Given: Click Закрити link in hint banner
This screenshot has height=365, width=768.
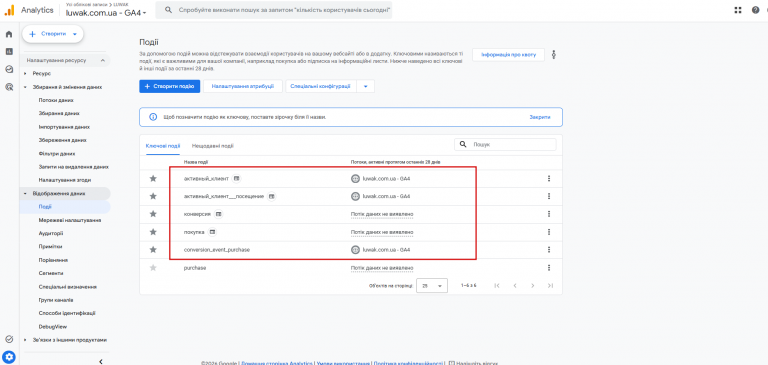Looking at the screenshot, I should pyautogui.click(x=539, y=118).
